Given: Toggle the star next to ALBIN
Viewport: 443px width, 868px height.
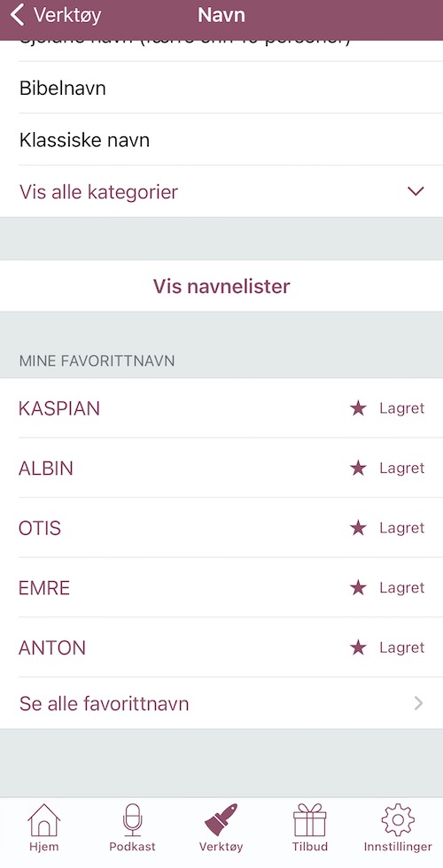Looking at the screenshot, I should point(358,469).
